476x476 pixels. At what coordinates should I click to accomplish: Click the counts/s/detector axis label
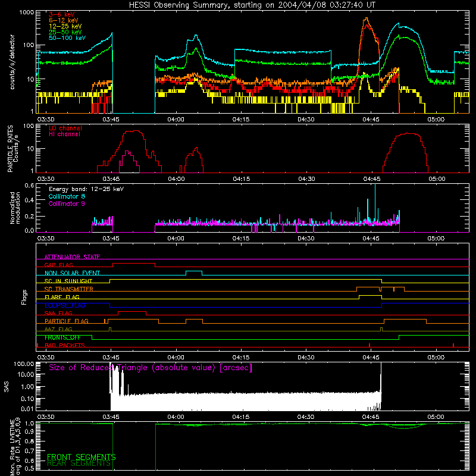coord(12,62)
